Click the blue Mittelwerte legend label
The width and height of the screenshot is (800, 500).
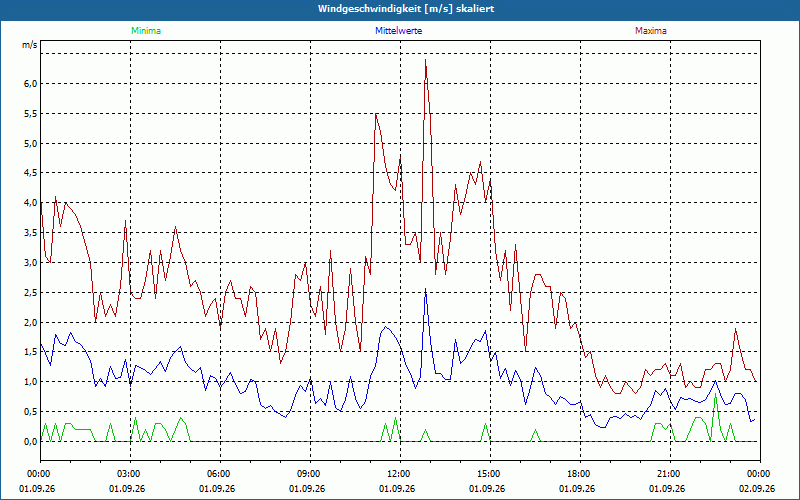398,31
